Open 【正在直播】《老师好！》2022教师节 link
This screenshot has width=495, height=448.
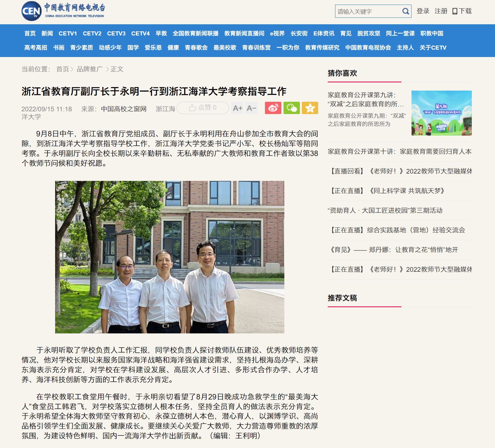400,269
